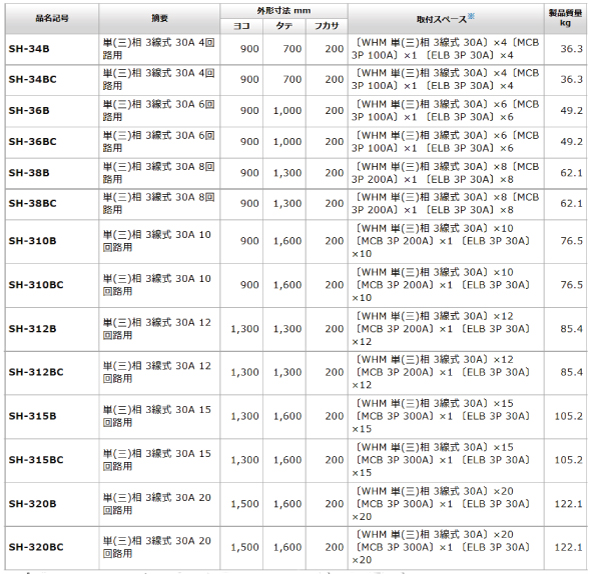The height and width of the screenshot is (574, 590).
Task: Click the 取付スペース header text
Action: [x=442, y=20]
